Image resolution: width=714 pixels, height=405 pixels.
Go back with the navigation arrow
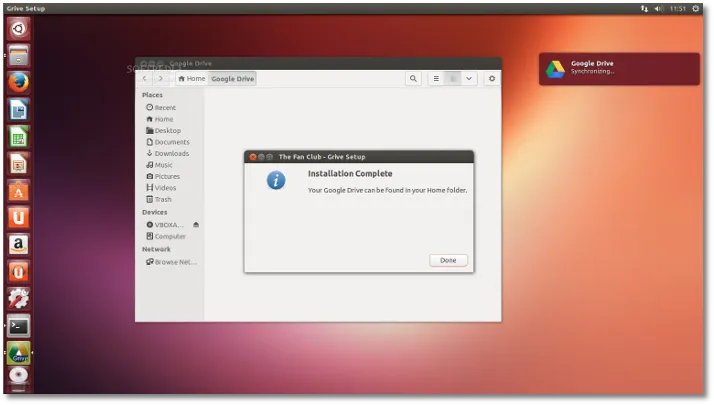tap(145, 78)
